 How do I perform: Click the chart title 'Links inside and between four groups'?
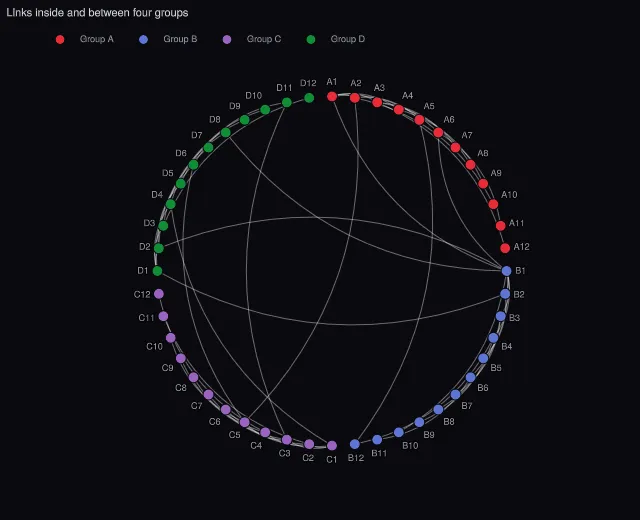[x=97, y=13]
